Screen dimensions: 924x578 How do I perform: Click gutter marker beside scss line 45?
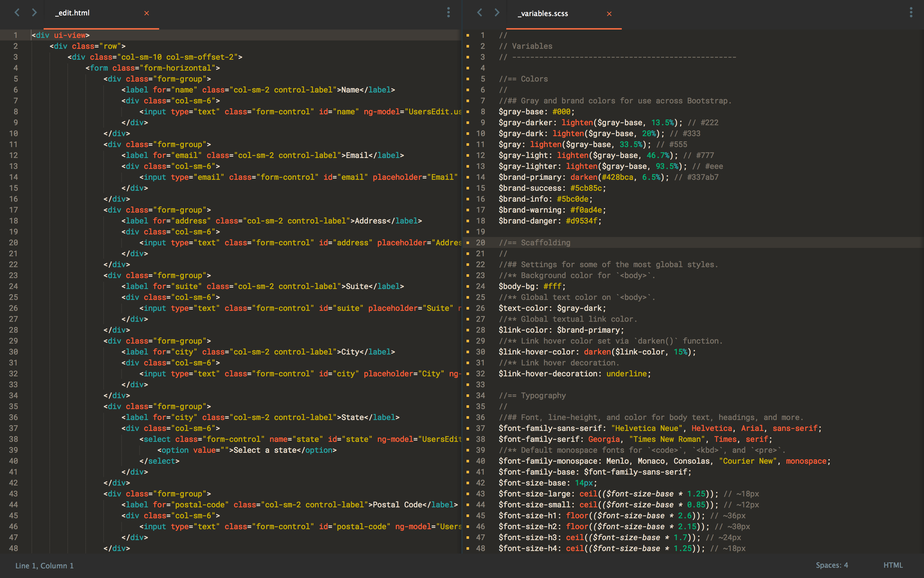pos(468,516)
